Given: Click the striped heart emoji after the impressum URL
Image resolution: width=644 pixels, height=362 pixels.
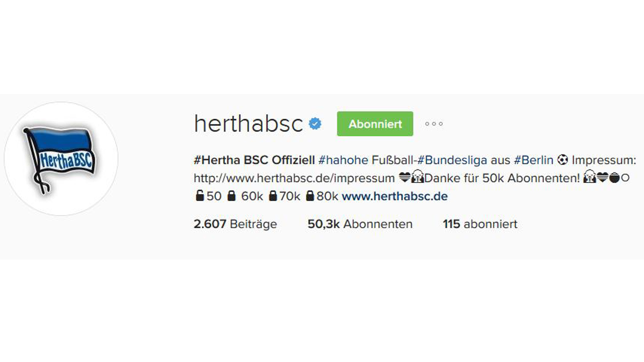Looking at the screenshot, I should point(404,178).
